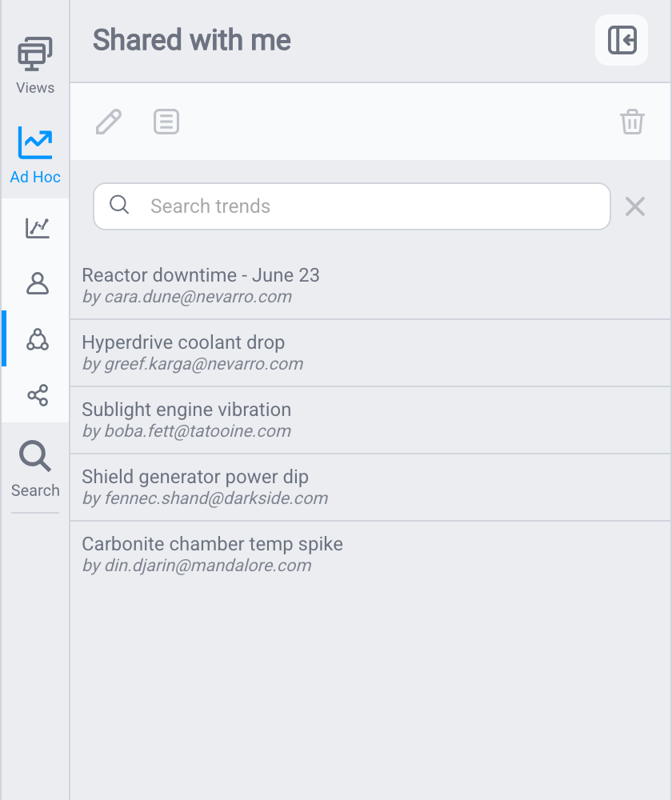Open the Search section in sidebar

tap(34, 468)
